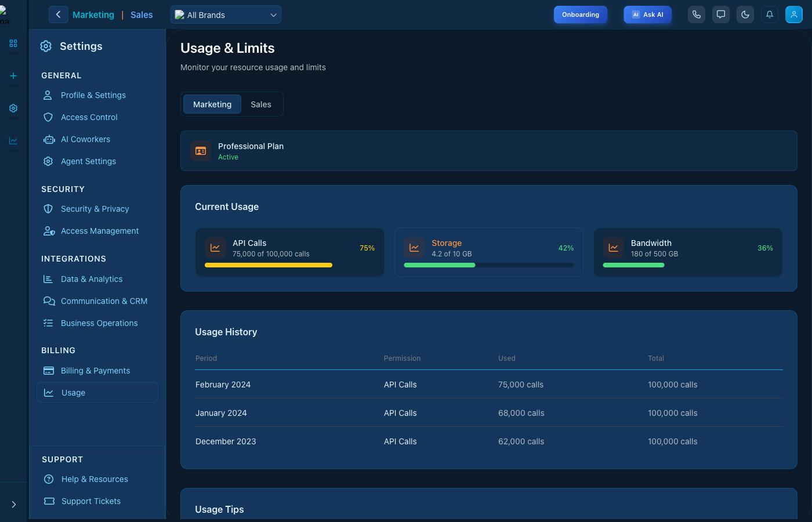Go to Access Control settings
The image size is (812, 522).
pos(97,117)
